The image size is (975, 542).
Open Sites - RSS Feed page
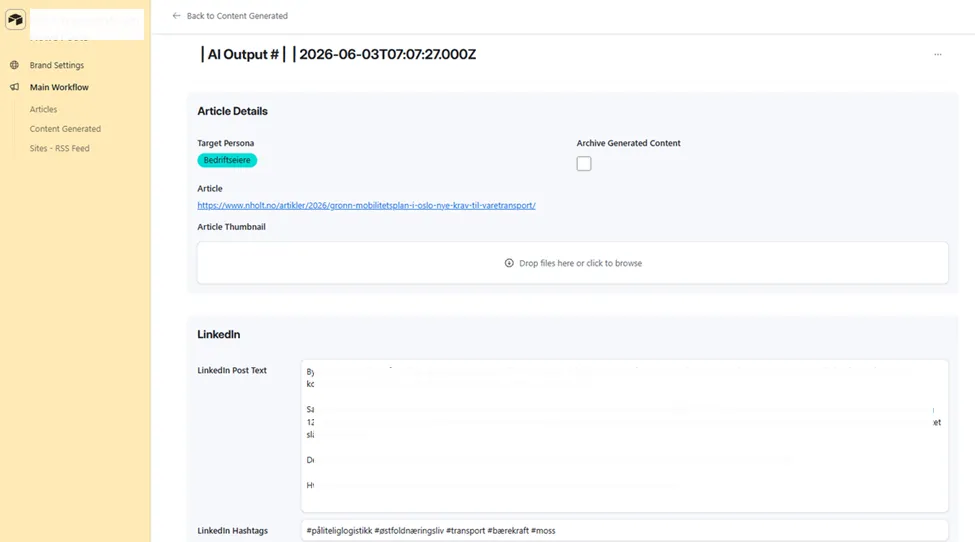pos(60,148)
